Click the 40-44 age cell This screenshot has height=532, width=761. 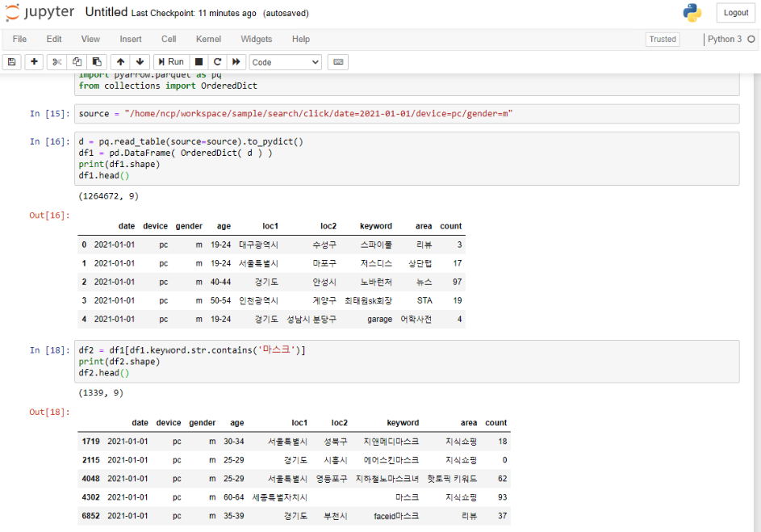click(221, 282)
